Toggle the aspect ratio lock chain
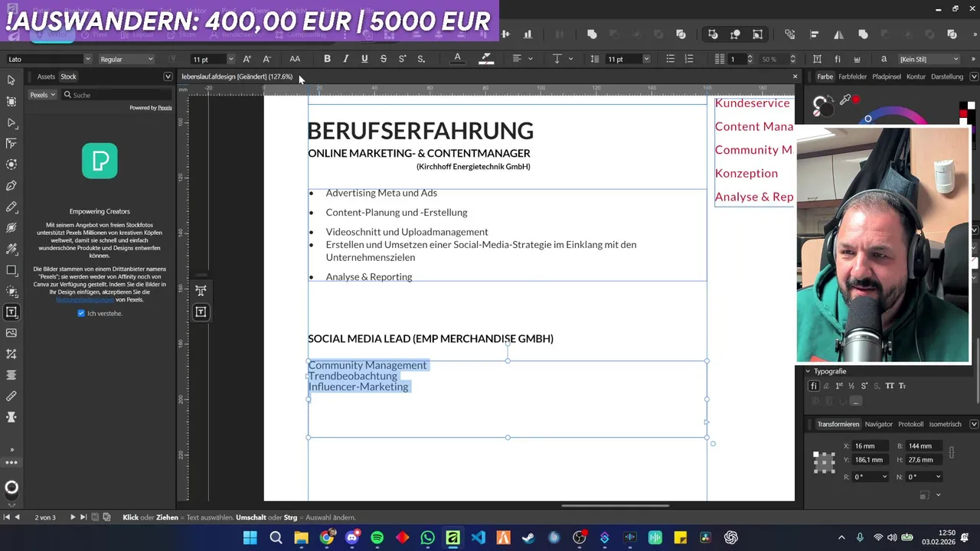 951,453
